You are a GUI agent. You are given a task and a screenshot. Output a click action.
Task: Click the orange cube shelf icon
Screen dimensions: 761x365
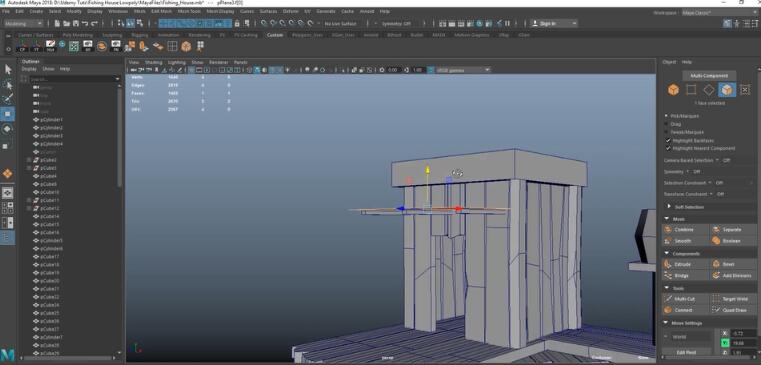186,46
